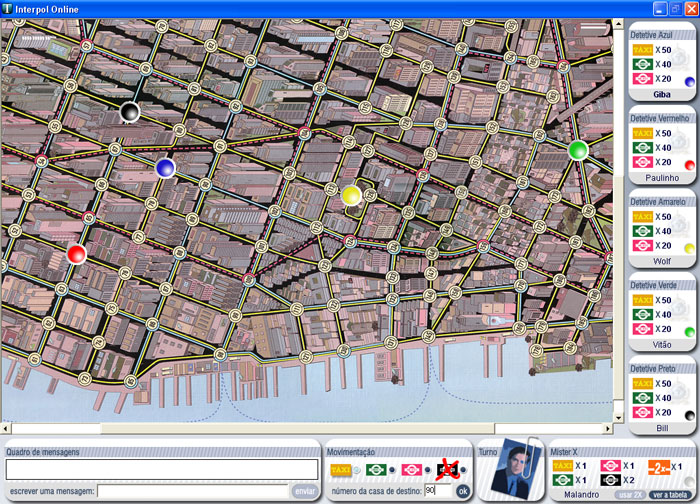Click the green bus ticket icon in Movimentação

(x=376, y=470)
